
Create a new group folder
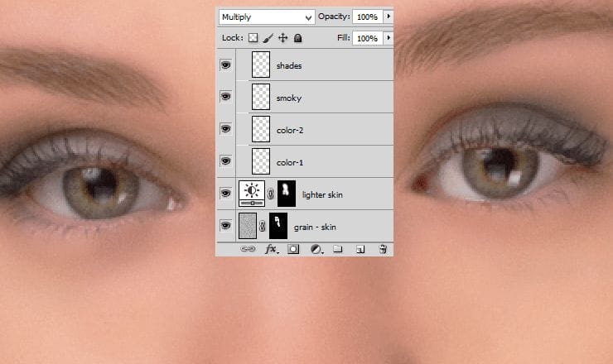337,248
